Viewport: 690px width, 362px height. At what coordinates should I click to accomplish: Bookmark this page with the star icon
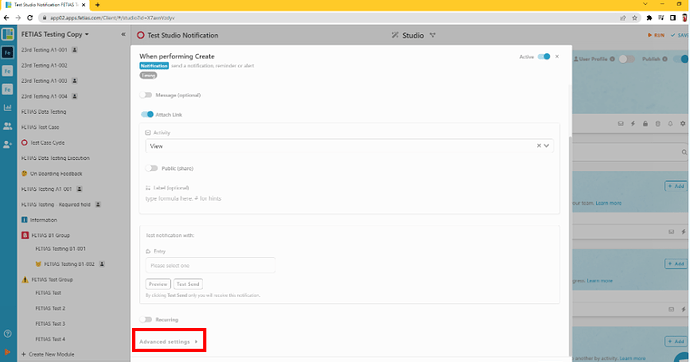[x=635, y=18]
